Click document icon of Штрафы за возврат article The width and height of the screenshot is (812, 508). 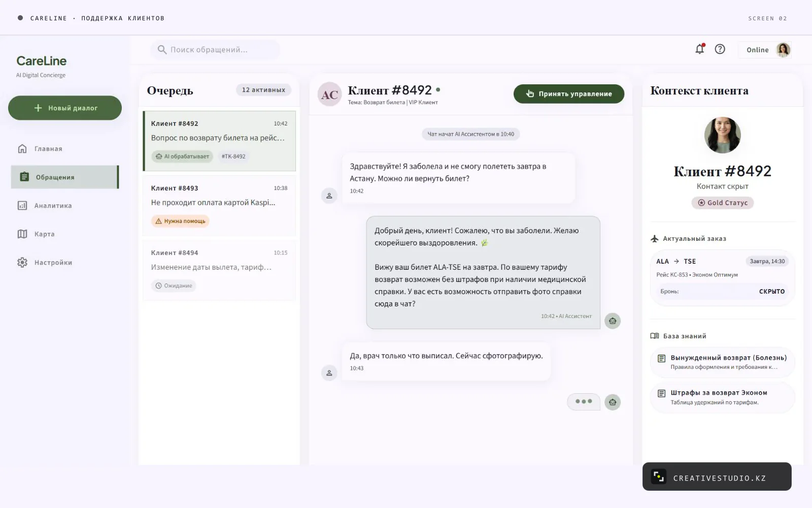tap(661, 393)
